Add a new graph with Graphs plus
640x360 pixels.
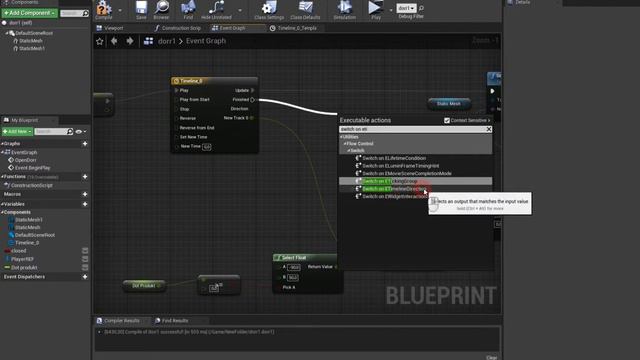85,144
